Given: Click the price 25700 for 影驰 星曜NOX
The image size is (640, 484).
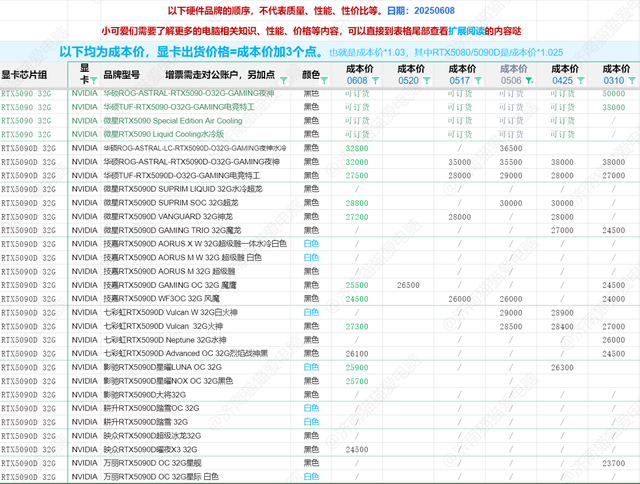Looking at the screenshot, I should pos(357,381).
